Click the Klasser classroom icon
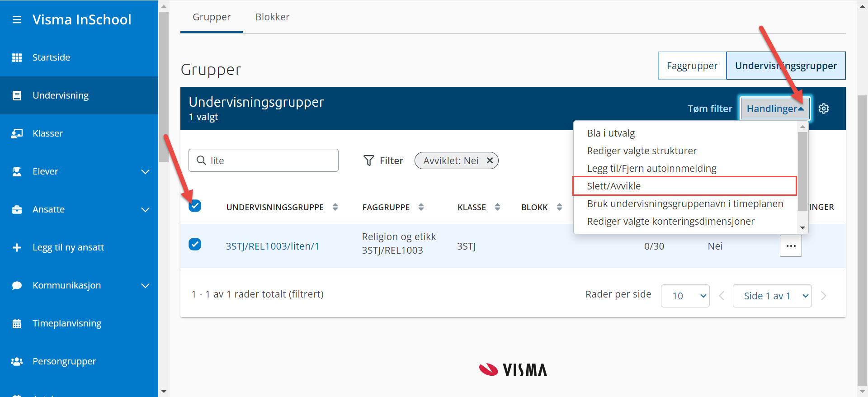Image resolution: width=868 pixels, height=397 pixels. tap(17, 133)
